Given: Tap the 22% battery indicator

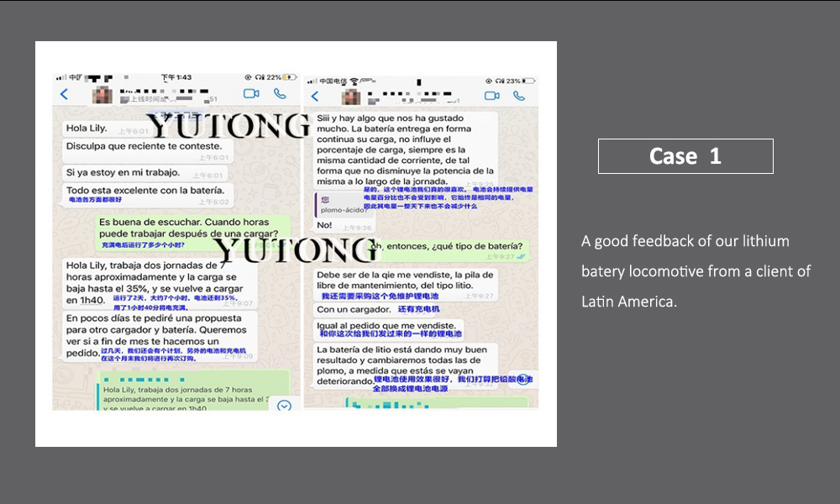Looking at the screenshot, I should [281, 77].
